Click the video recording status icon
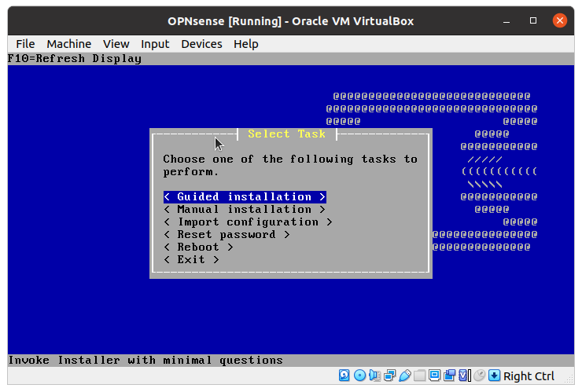 click(x=450, y=376)
